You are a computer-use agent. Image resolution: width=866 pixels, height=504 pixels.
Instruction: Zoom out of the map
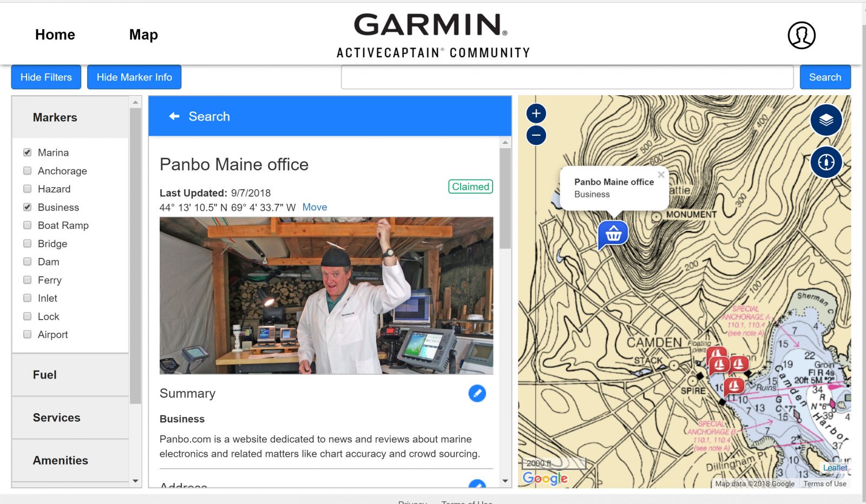click(535, 134)
